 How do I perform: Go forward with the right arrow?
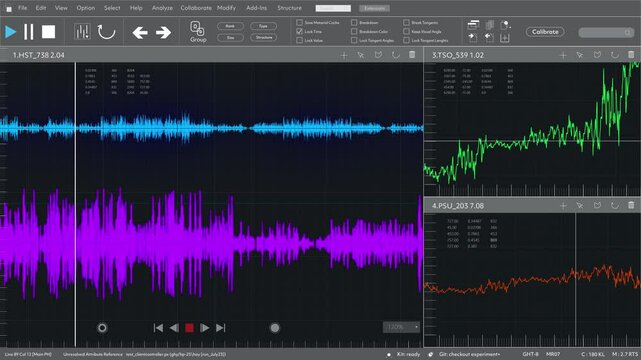pyautogui.click(x=163, y=32)
